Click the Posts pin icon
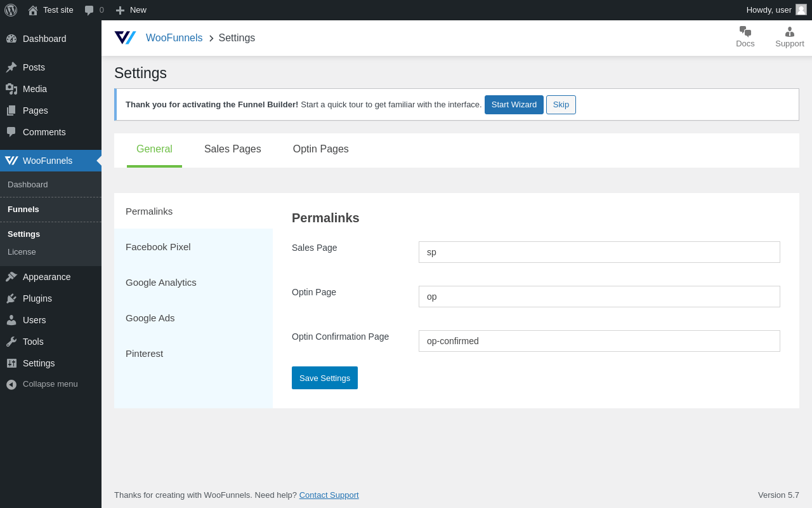812x508 pixels. click(x=11, y=67)
